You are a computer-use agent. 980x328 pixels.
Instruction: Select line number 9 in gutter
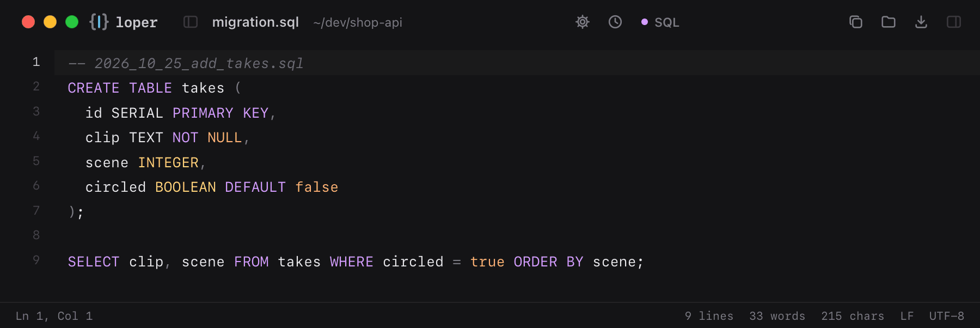(x=36, y=260)
